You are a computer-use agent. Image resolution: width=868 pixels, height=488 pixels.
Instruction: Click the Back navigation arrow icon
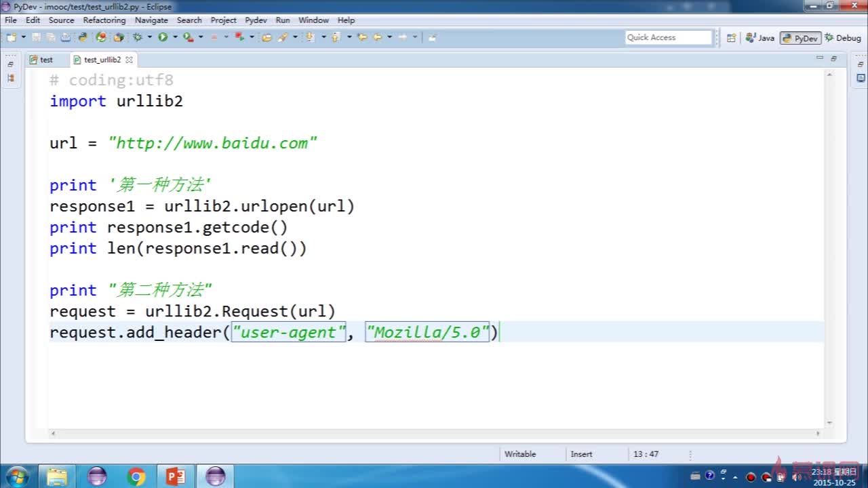pyautogui.click(x=378, y=37)
